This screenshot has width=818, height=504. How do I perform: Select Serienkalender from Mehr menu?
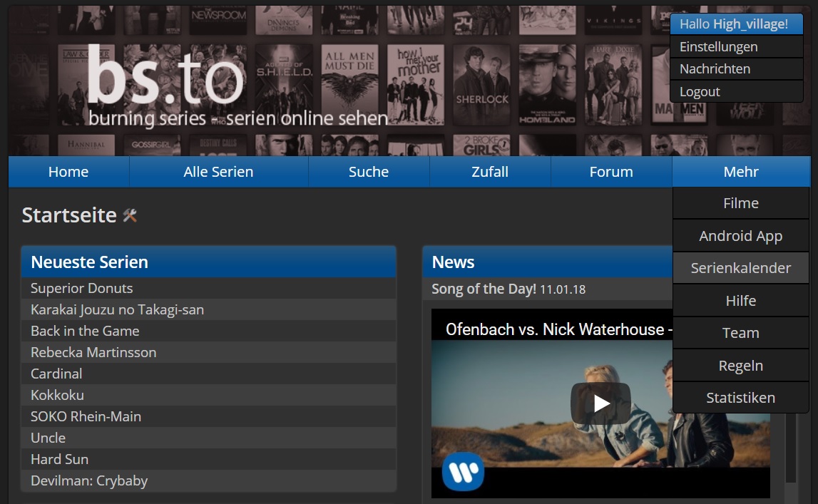[x=740, y=268]
